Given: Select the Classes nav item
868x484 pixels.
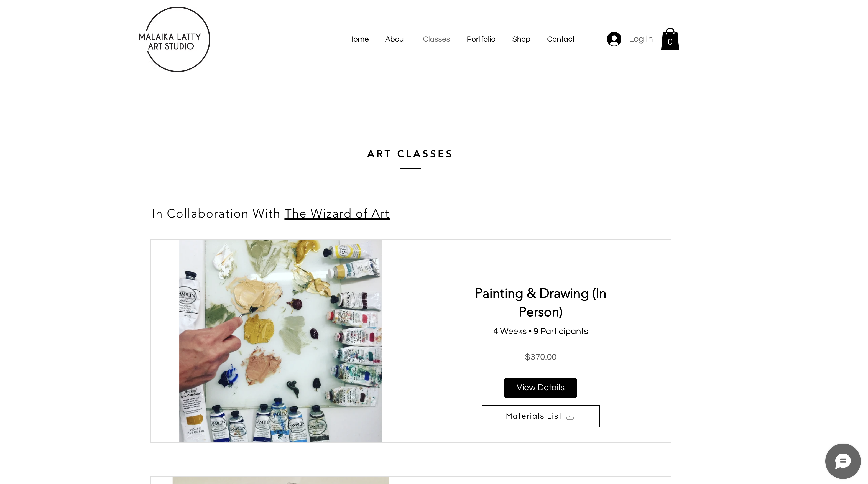Looking at the screenshot, I should (x=436, y=39).
